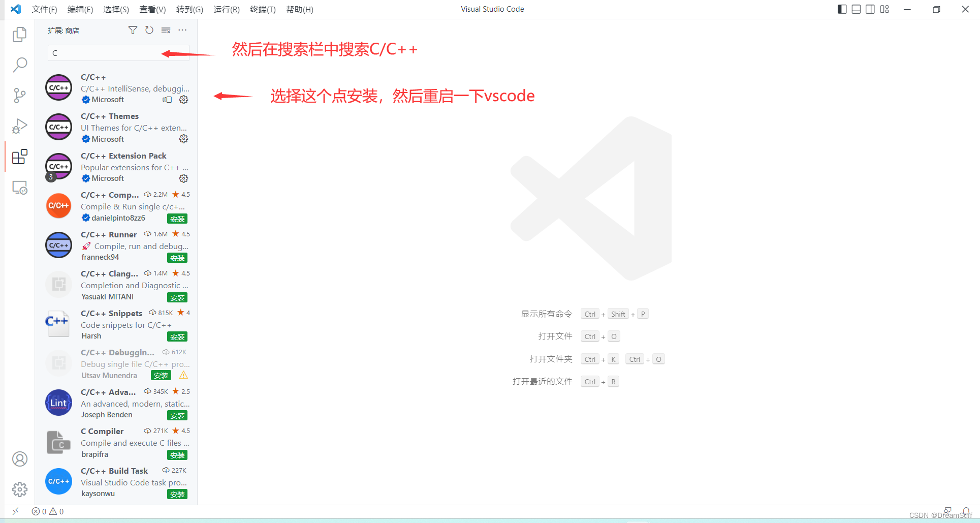Open the 编辑(E) menu
Viewport: 980px width, 523px height.
coord(80,9)
